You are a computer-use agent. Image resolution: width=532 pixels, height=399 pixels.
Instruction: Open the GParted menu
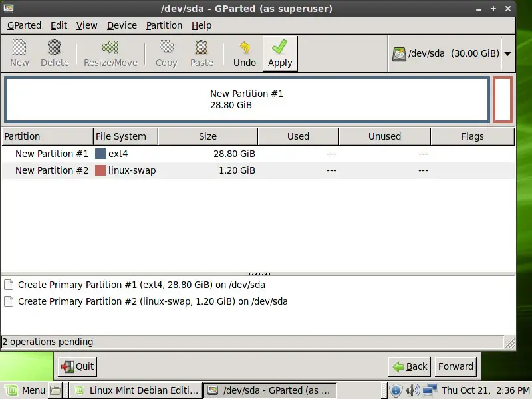(x=24, y=25)
